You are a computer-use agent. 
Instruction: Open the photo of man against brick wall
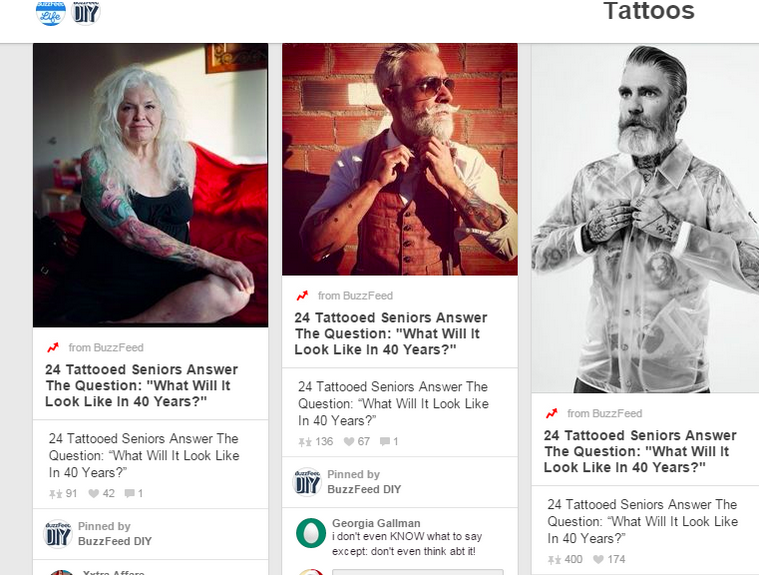[x=399, y=159]
